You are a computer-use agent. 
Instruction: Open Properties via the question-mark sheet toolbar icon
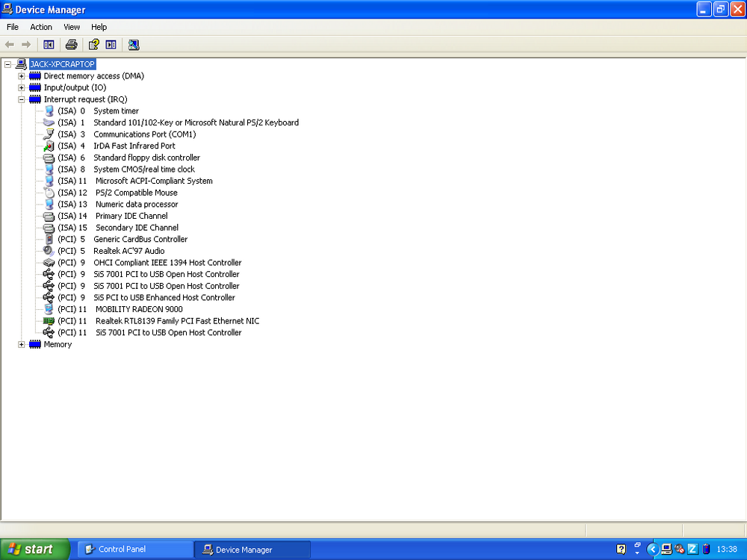coord(94,45)
